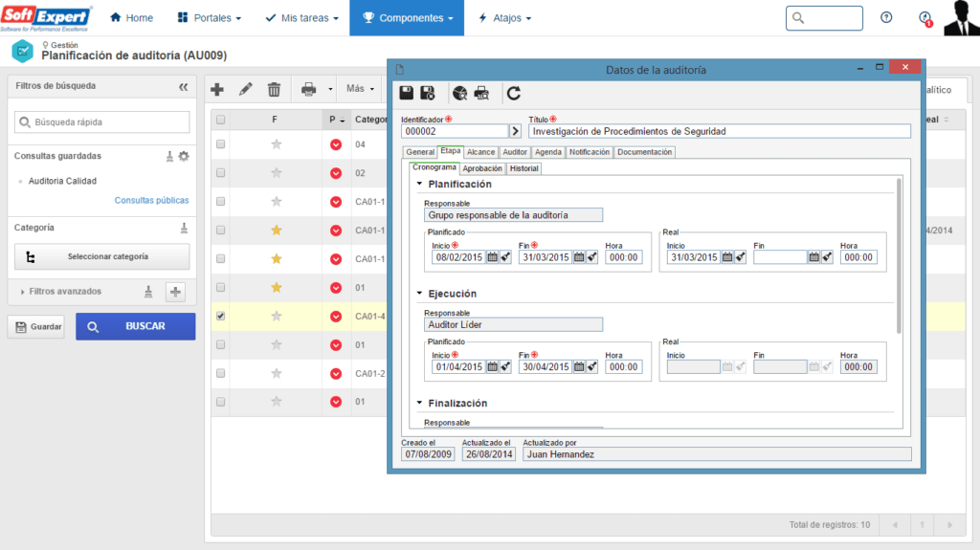980x550 pixels.
Task: Open the Consultas públicas link
Action: (x=151, y=201)
